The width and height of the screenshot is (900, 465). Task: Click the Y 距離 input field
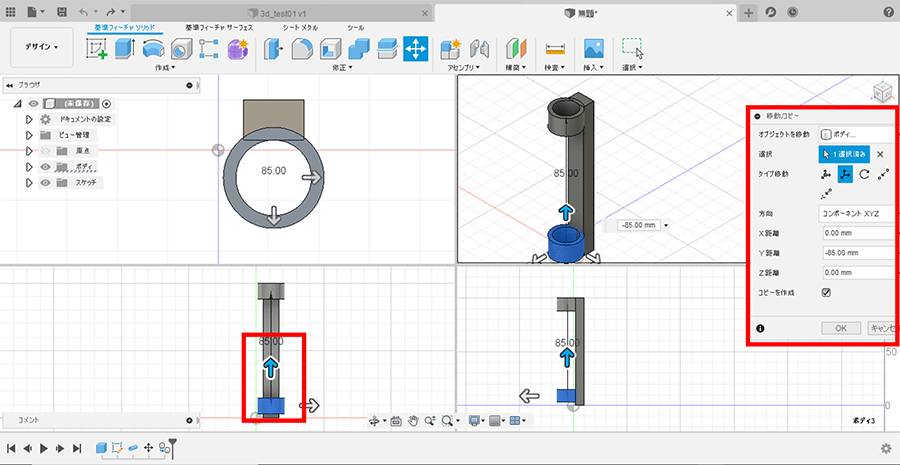point(855,252)
